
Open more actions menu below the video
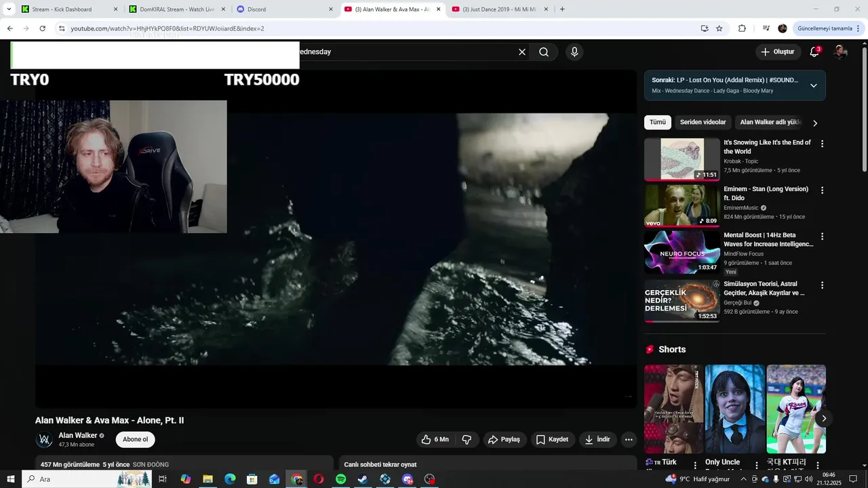pos(629,439)
